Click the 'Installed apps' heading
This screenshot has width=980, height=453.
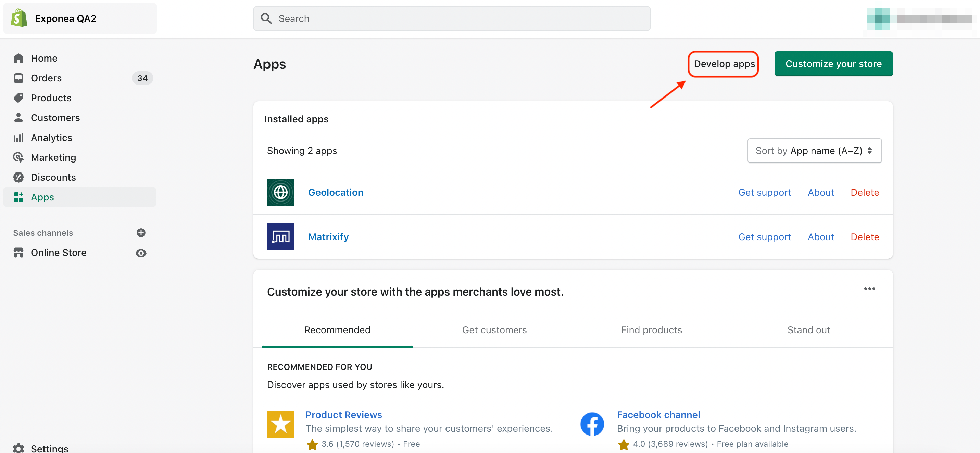pyautogui.click(x=296, y=119)
